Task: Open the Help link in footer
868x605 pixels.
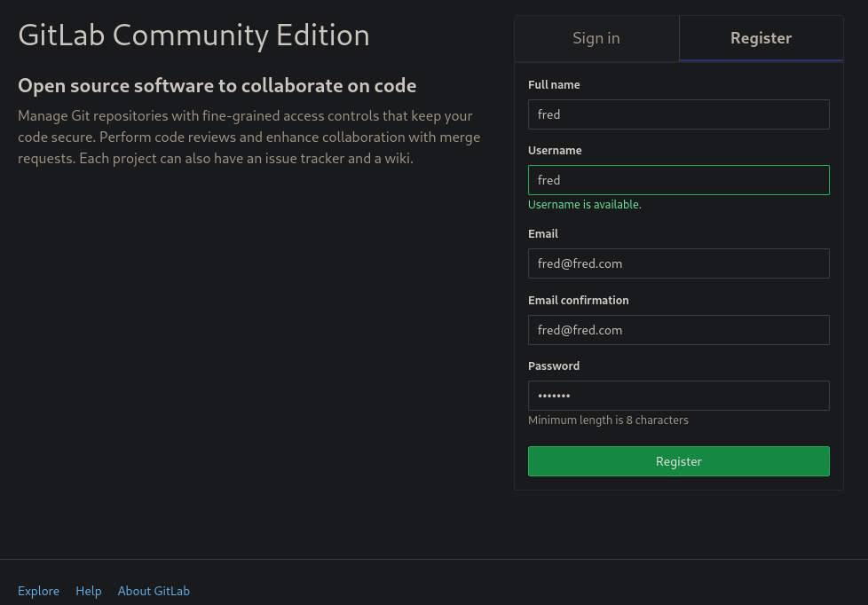Action: point(89,591)
